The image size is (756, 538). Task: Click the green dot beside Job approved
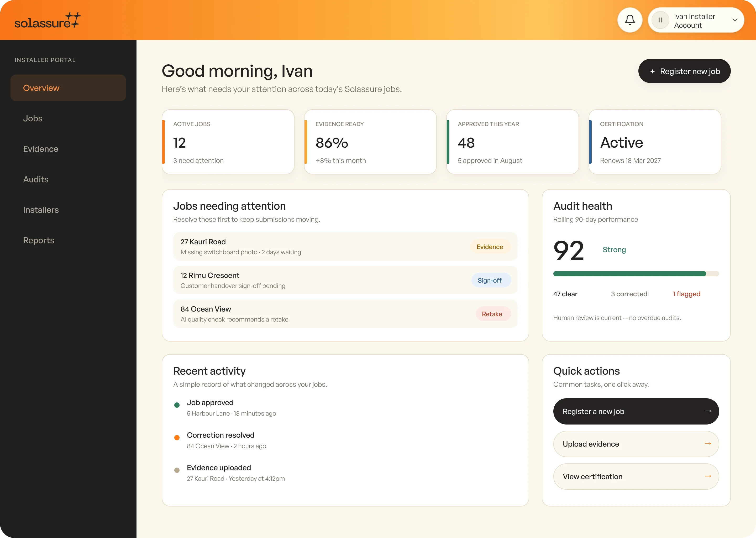click(x=177, y=405)
